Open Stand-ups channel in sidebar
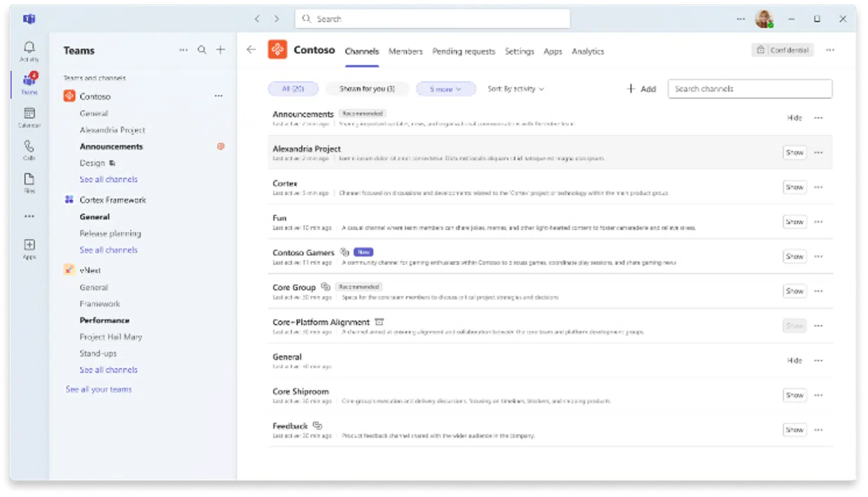The image size is (868, 497). (98, 353)
